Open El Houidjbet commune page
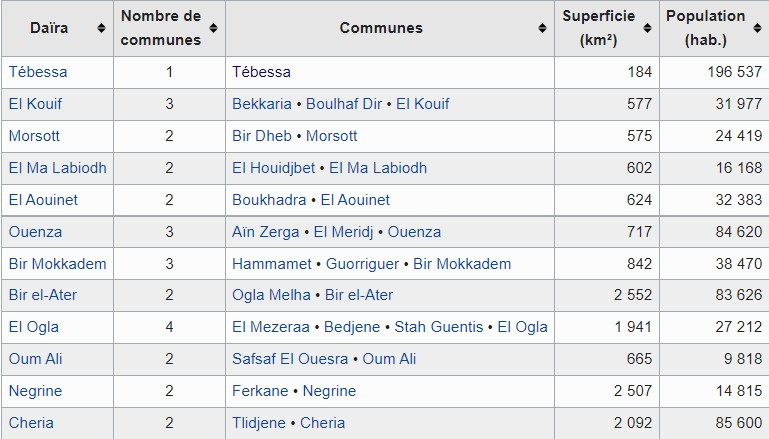Image resolution: width=769 pixels, height=439 pixels. click(x=274, y=168)
